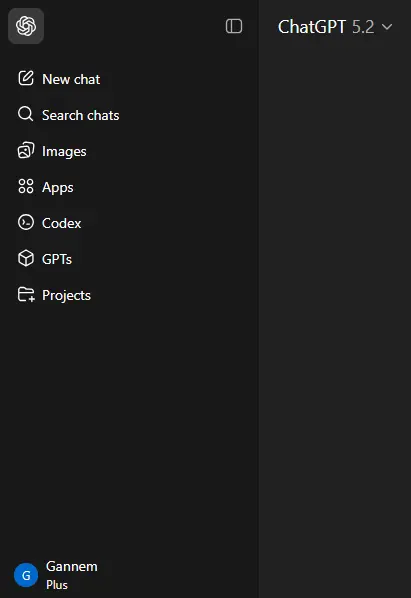411x598 pixels.
Task: Click the Codex terminal icon
Action: 26,222
